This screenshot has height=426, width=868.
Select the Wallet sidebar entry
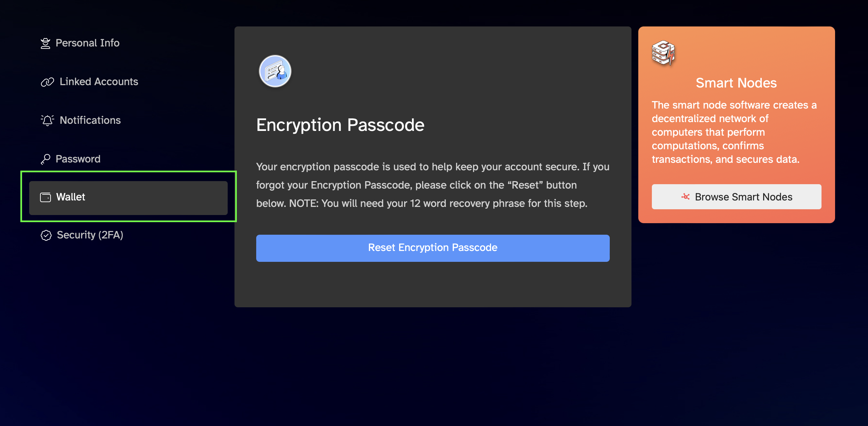pos(128,198)
